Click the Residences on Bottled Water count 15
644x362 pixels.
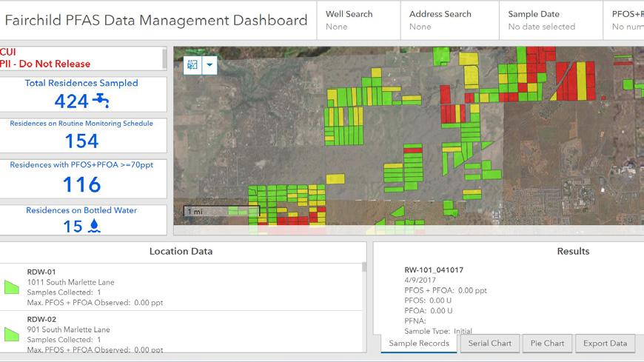(x=73, y=227)
